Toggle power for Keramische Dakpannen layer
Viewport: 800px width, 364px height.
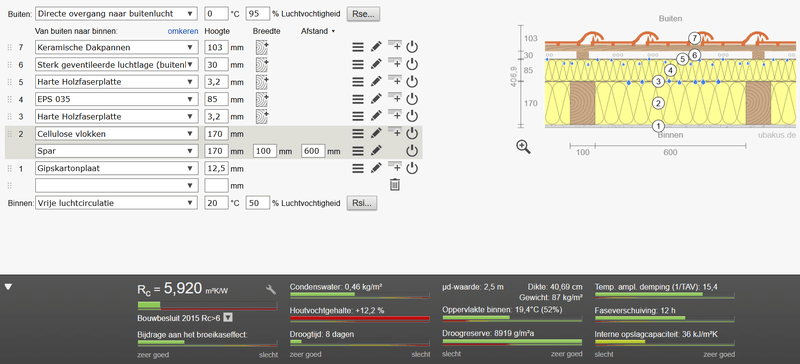click(x=412, y=47)
